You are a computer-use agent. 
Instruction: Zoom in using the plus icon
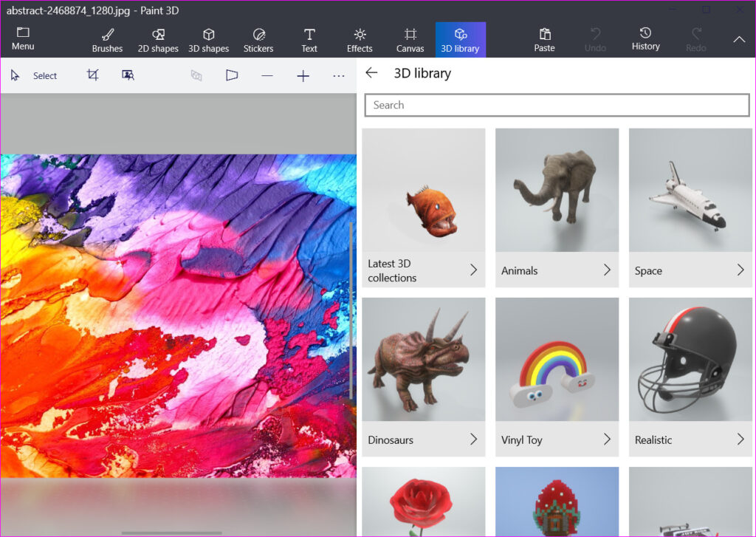coord(303,75)
